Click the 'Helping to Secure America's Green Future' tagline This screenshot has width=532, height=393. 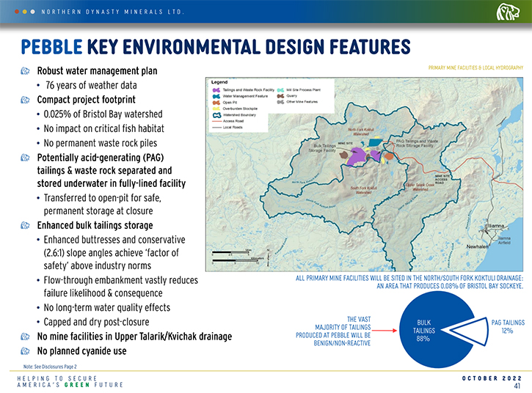70,381
